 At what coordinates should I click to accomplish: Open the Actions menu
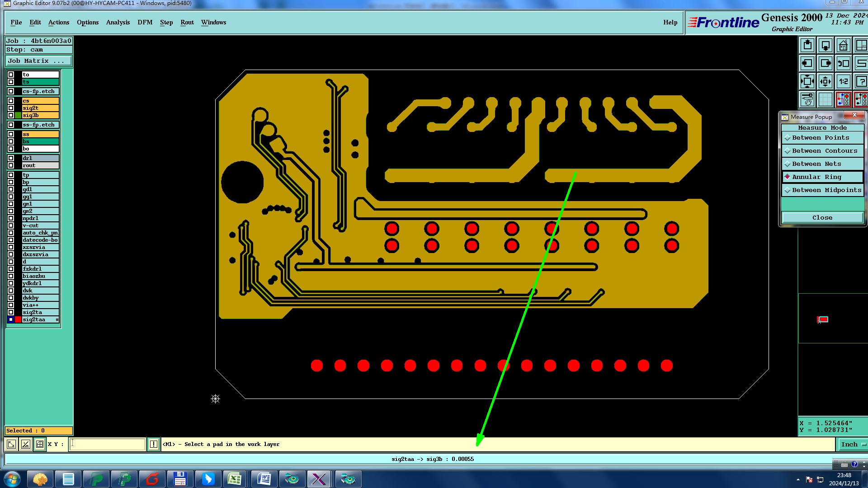coord(59,22)
